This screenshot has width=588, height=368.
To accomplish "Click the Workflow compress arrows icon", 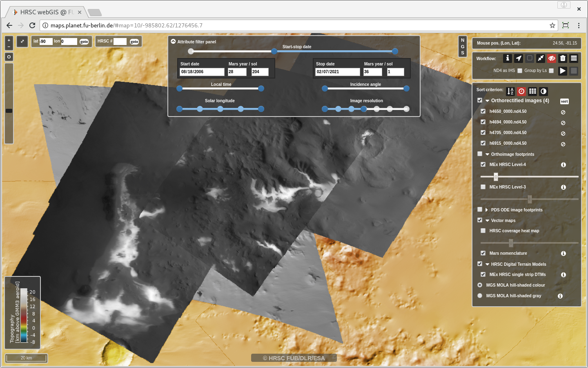I will 541,58.
